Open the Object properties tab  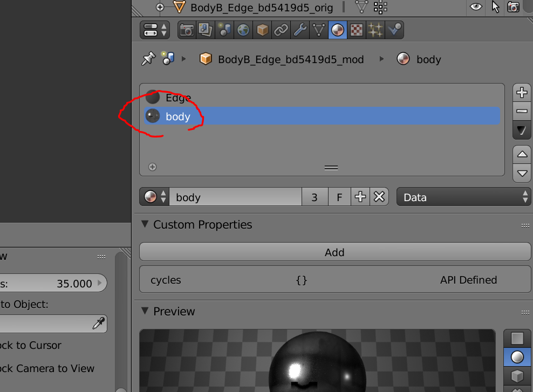point(262,30)
